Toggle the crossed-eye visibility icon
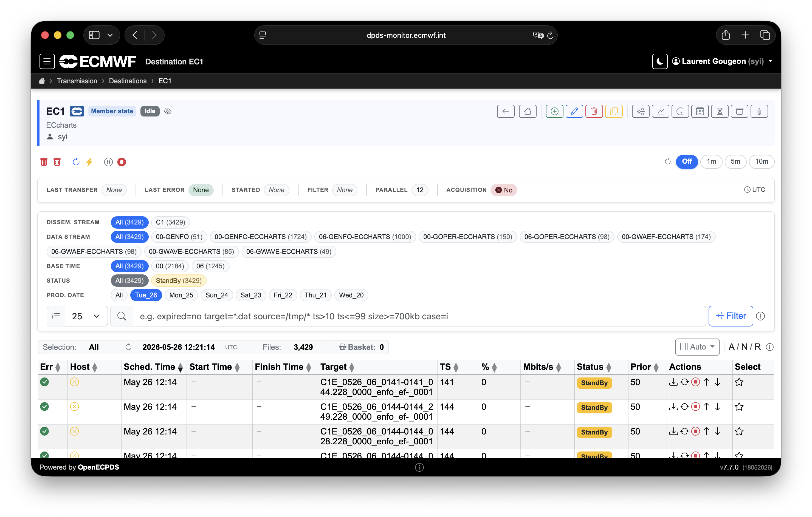The width and height of the screenshot is (812, 517). [168, 111]
